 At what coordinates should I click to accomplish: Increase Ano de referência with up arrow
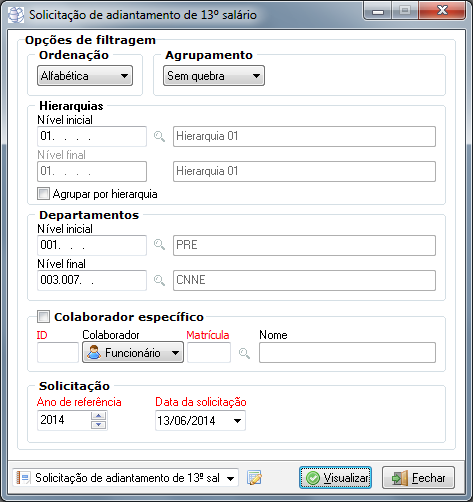[x=99, y=416]
